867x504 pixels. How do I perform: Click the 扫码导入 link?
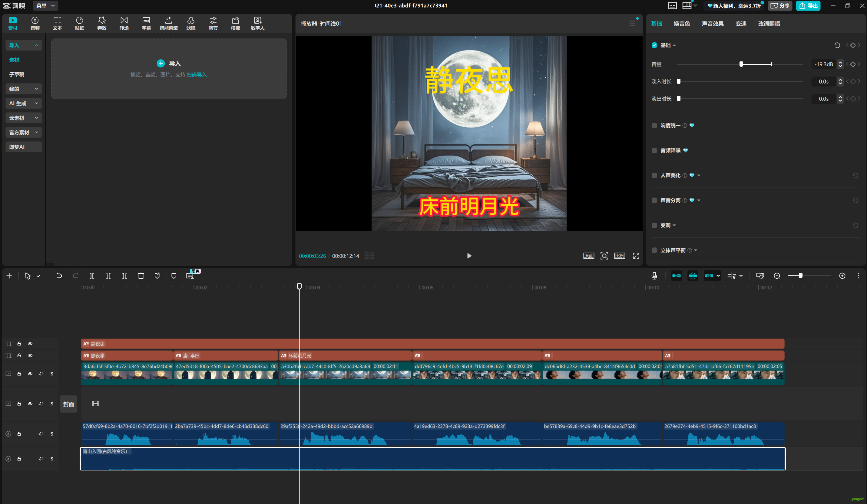197,75
